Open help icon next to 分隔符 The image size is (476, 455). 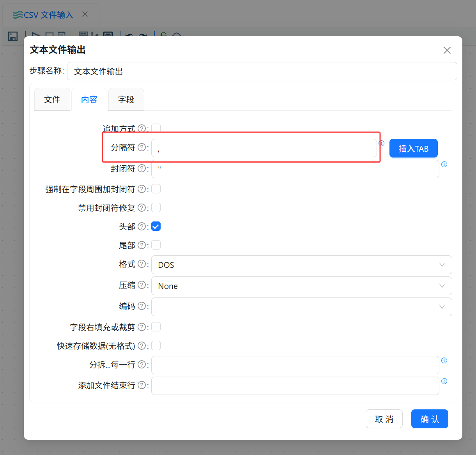click(142, 147)
